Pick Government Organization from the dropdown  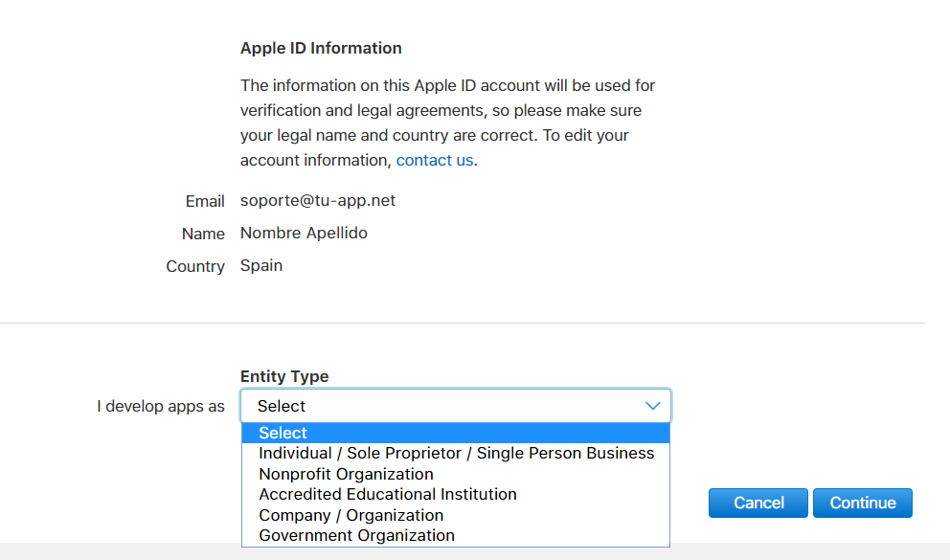click(356, 536)
